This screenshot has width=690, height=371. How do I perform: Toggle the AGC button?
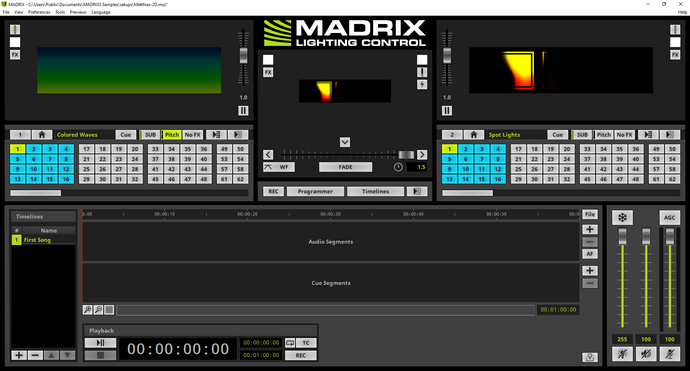click(669, 217)
